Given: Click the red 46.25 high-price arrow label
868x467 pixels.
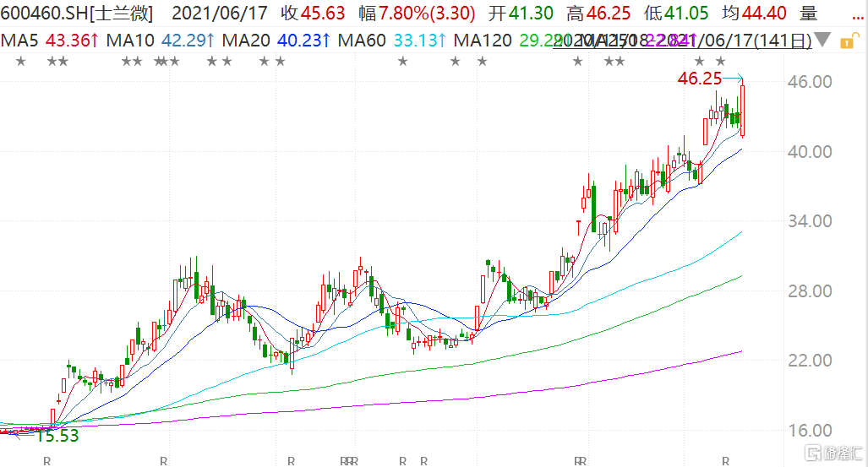Looking at the screenshot, I should (700, 79).
